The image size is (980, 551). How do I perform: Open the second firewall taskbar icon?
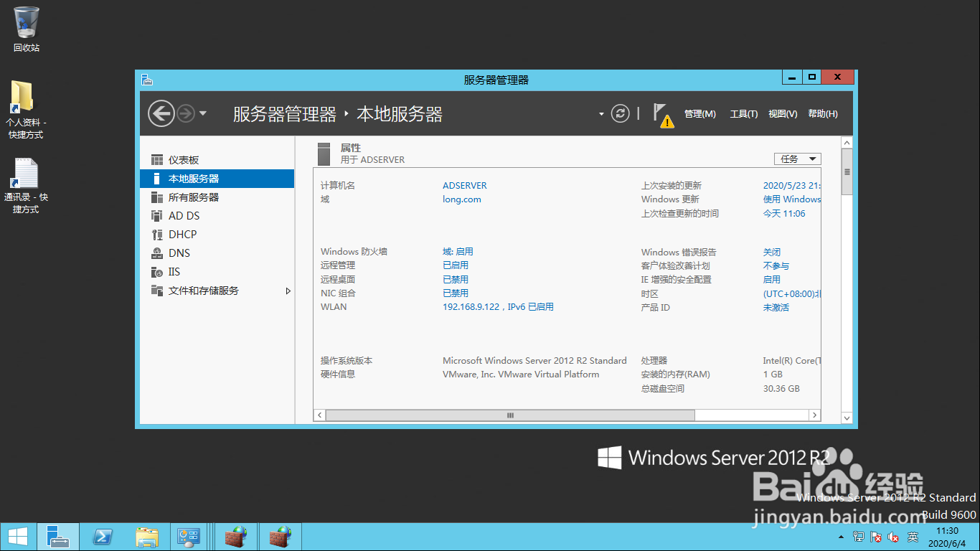point(279,537)
